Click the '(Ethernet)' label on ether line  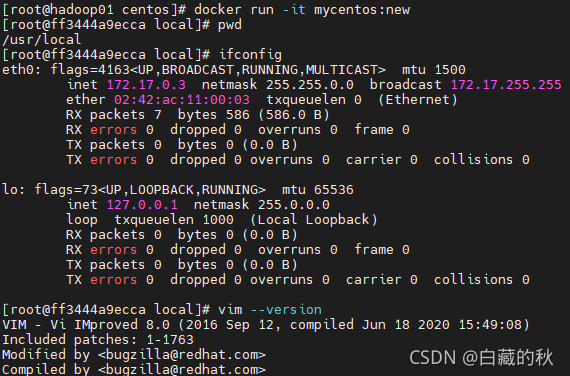tap(418, 100)
